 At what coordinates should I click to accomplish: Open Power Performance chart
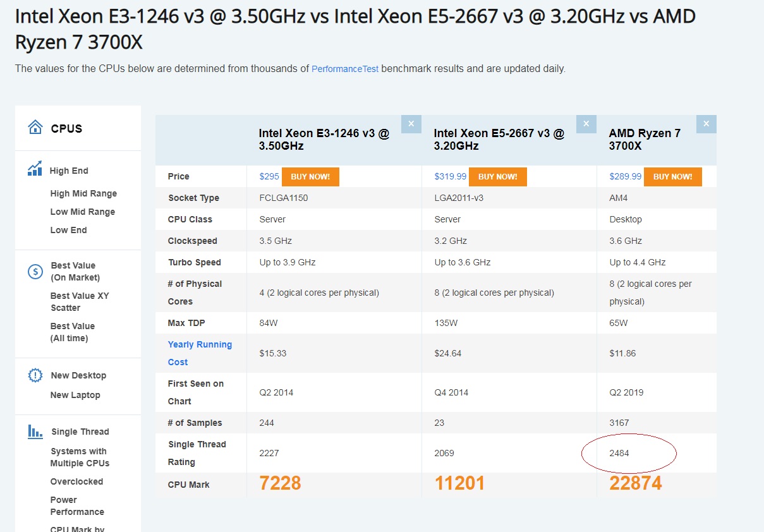[77, 506]
